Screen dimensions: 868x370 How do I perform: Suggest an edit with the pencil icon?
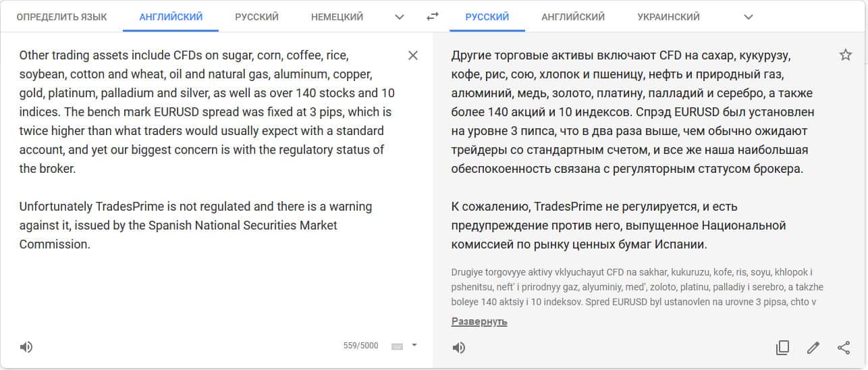point(813,348)
